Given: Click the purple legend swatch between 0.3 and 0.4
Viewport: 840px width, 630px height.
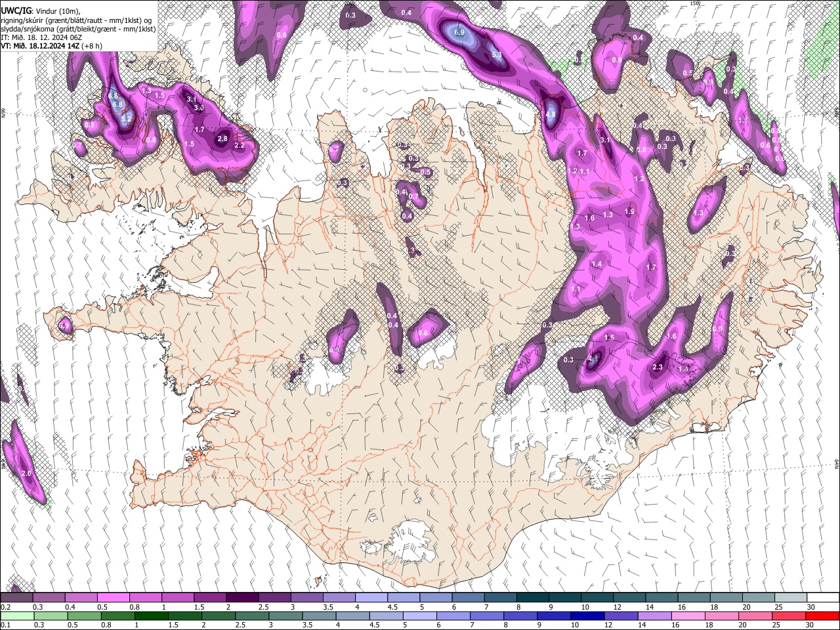Looking at the screenshot, I should click(x=49, y=597).
